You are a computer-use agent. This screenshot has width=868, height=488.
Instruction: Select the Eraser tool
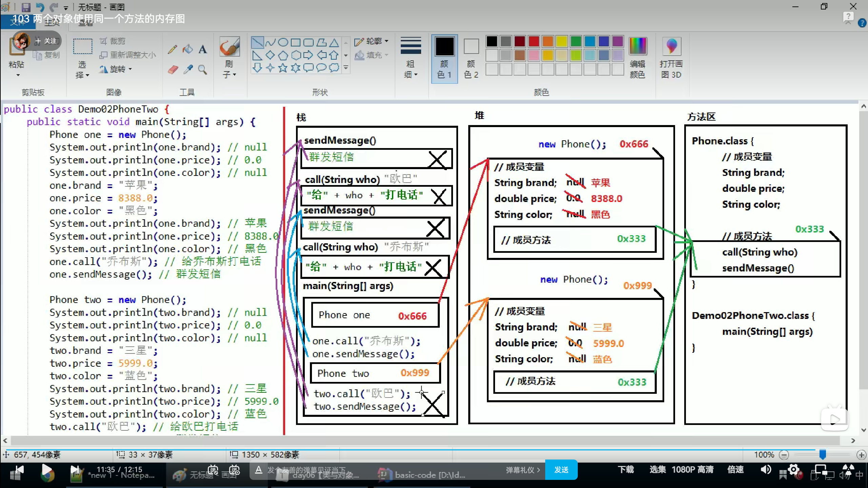[x=173, y=70]
